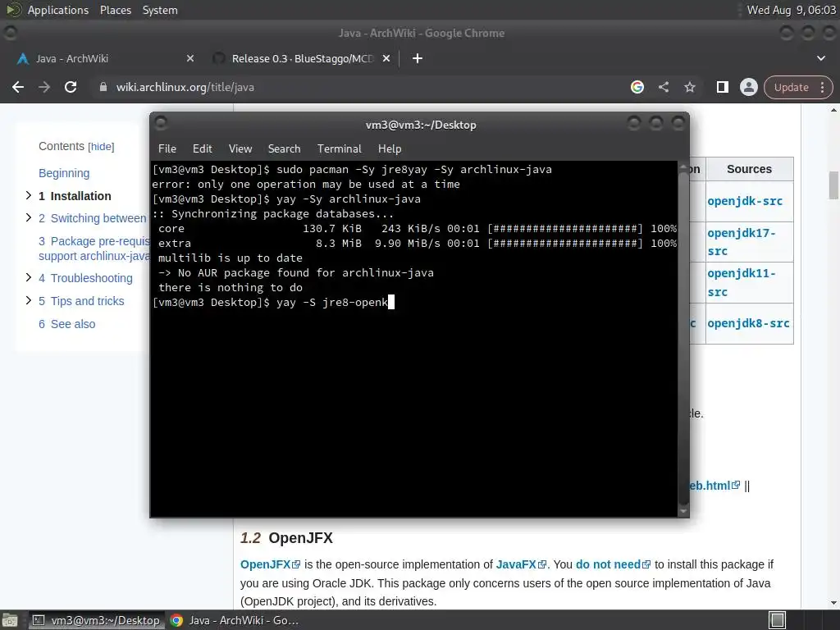Jump to Beginning of article
Image resolution: width=840 pixels, height=630 pixels.
tap(64, 173)
